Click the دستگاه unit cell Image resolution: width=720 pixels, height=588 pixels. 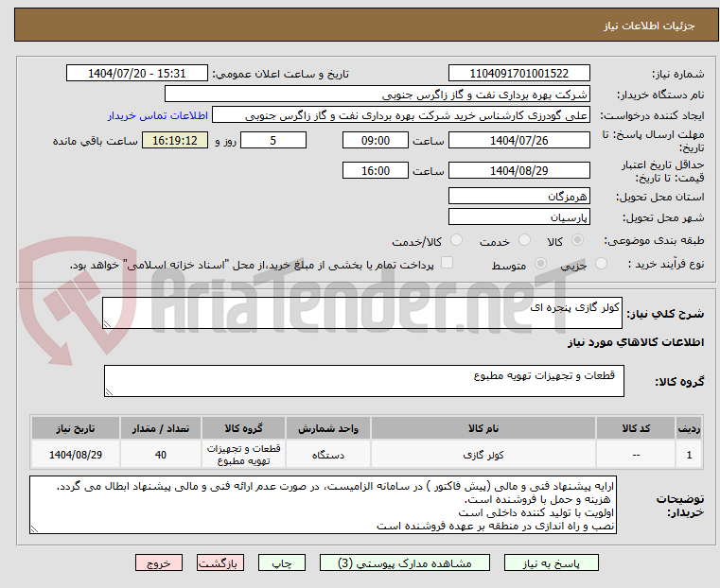pyautogui.click(x=328, y=455)
